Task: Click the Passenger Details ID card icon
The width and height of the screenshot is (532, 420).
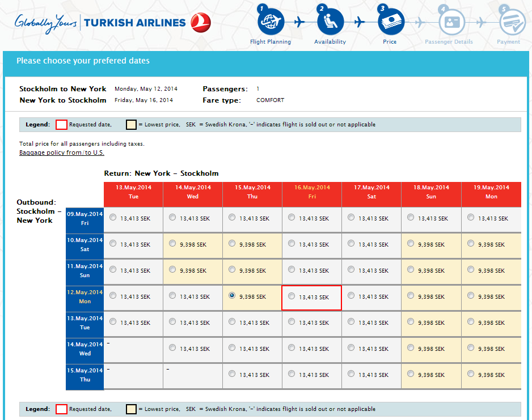Action: click(x=451, y=22)
